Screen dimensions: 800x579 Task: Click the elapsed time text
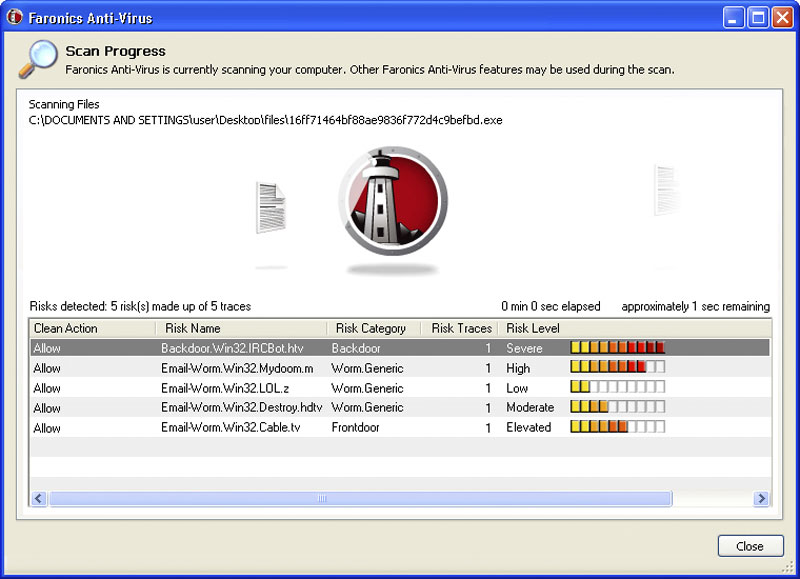tap(551, 306)
